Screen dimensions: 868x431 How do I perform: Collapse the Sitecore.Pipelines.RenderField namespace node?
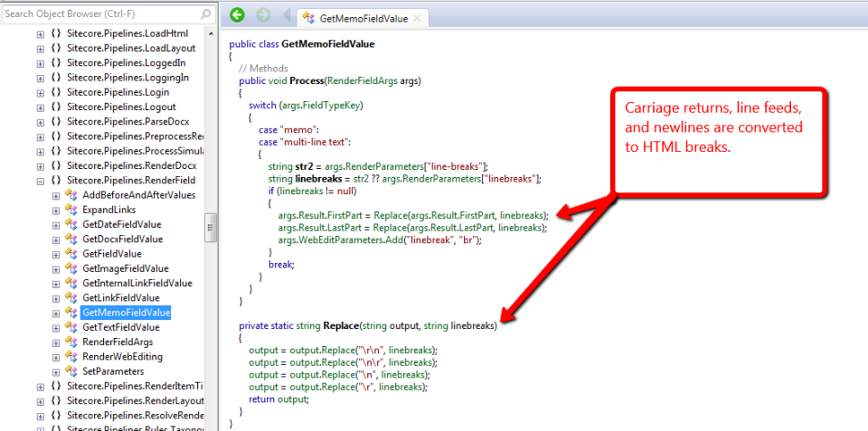40,181
